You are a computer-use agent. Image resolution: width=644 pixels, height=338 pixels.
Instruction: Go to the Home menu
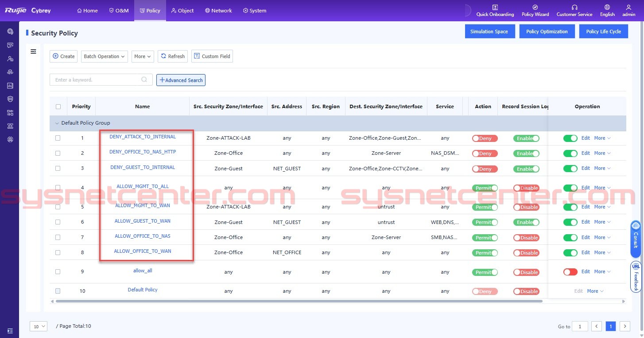(87, 11)
